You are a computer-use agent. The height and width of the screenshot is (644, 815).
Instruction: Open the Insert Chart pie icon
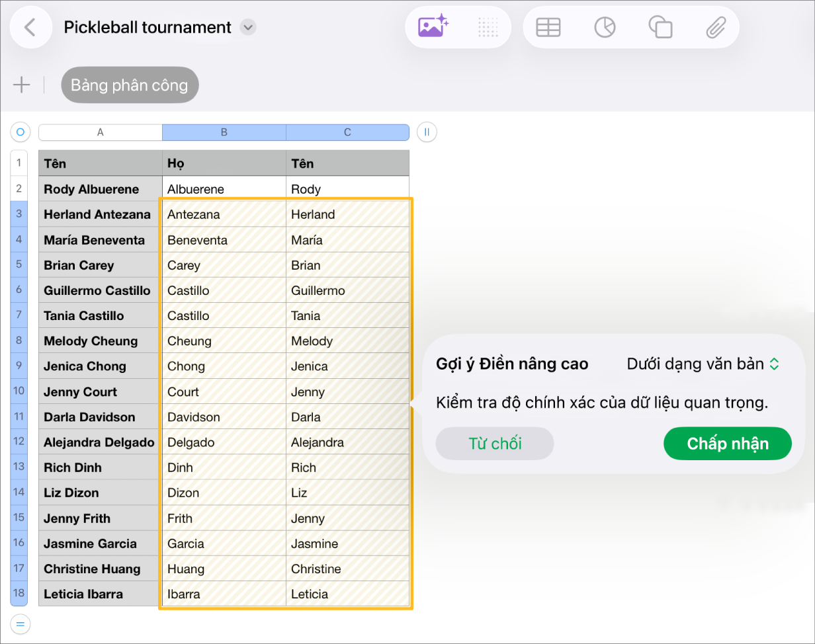[605, 27]
